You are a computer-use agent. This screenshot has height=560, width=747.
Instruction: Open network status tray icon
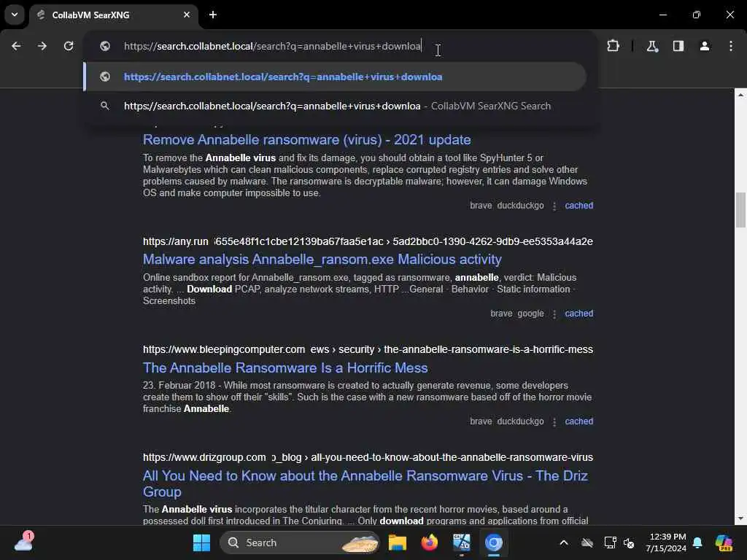click(x=609, y=542)
